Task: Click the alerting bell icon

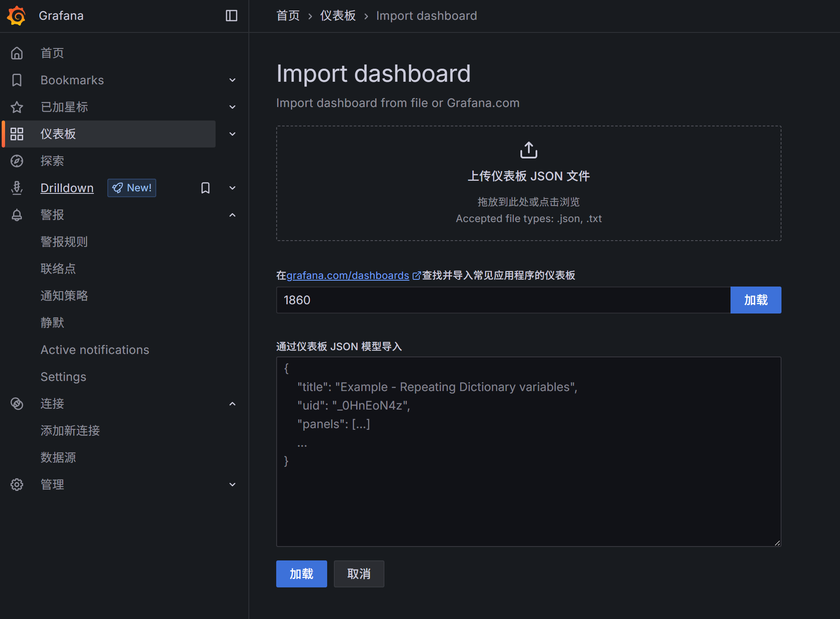Action: 17,215
